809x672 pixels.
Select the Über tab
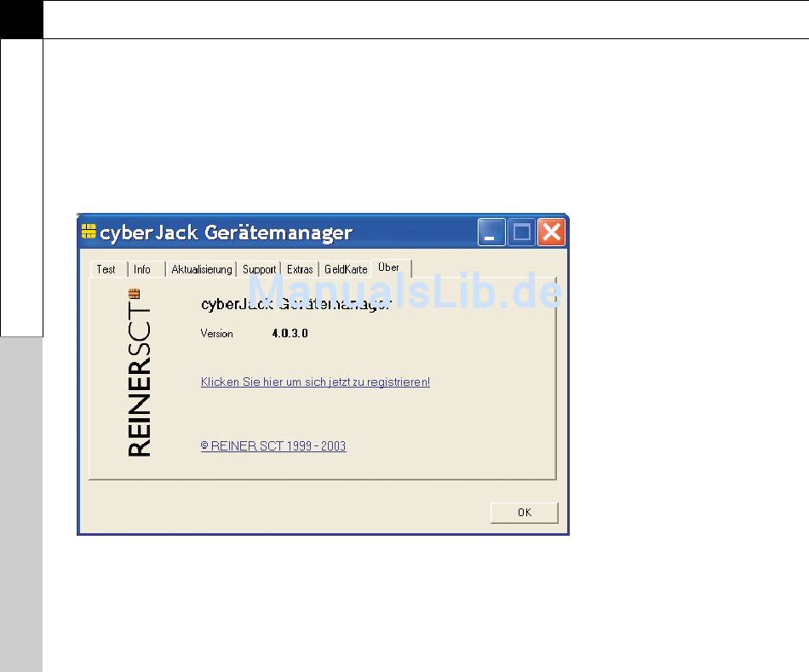391,268
